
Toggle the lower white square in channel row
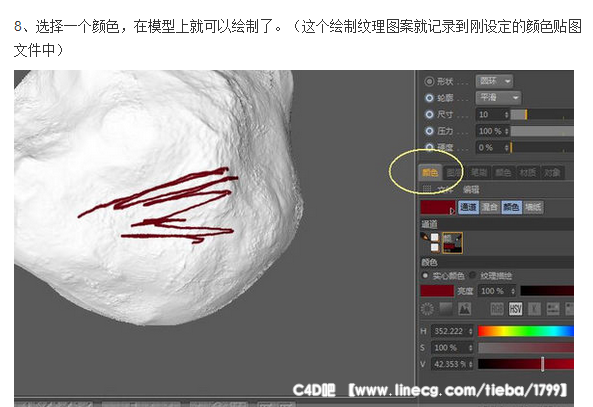(x=435, y=247)
